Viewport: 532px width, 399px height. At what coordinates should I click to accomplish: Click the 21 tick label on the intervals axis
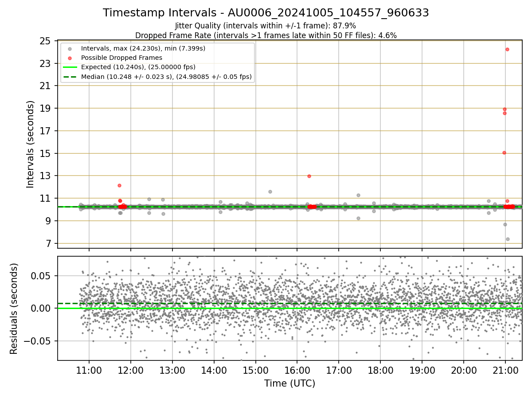45,86
